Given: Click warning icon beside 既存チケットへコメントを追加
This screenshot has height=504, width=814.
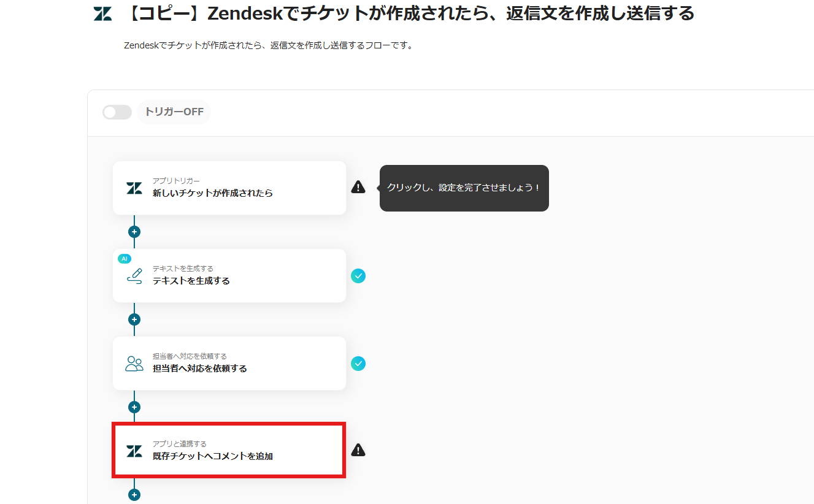Looking at the screenshot, I should point(358,451).
